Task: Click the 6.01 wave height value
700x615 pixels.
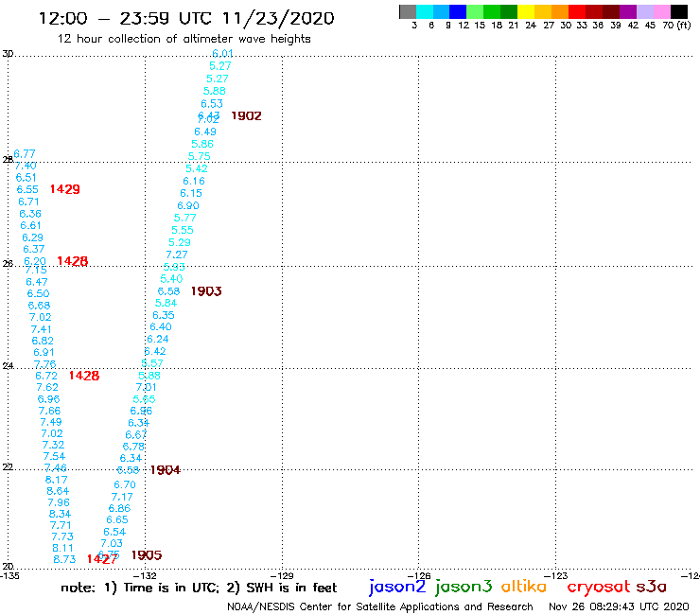Action: click(222, 54)
